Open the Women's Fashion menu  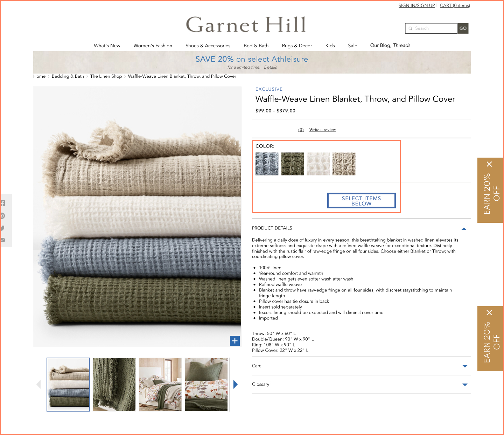pos(153,46)
